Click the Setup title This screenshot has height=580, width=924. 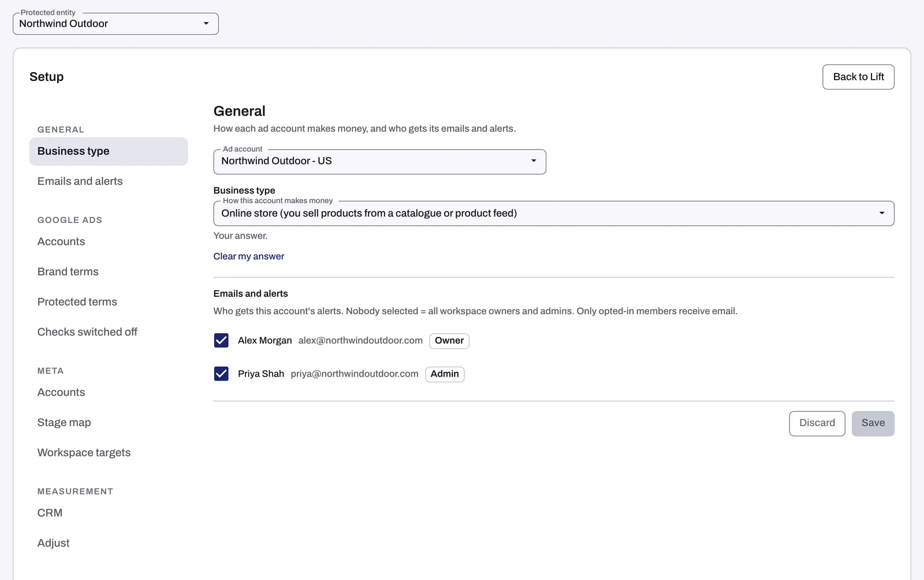pos(47,77)
